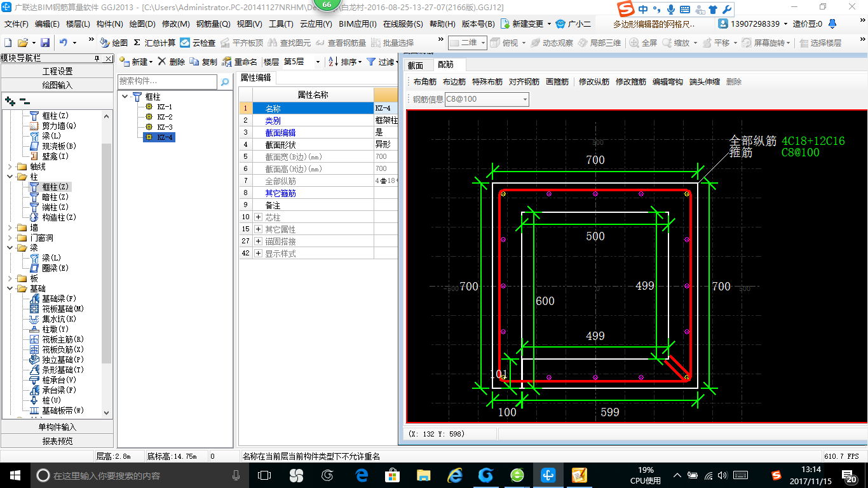Launch 云检查 cloud check
Screen dimensions: 868x488
pyautogui.click(x=198, y=43)
